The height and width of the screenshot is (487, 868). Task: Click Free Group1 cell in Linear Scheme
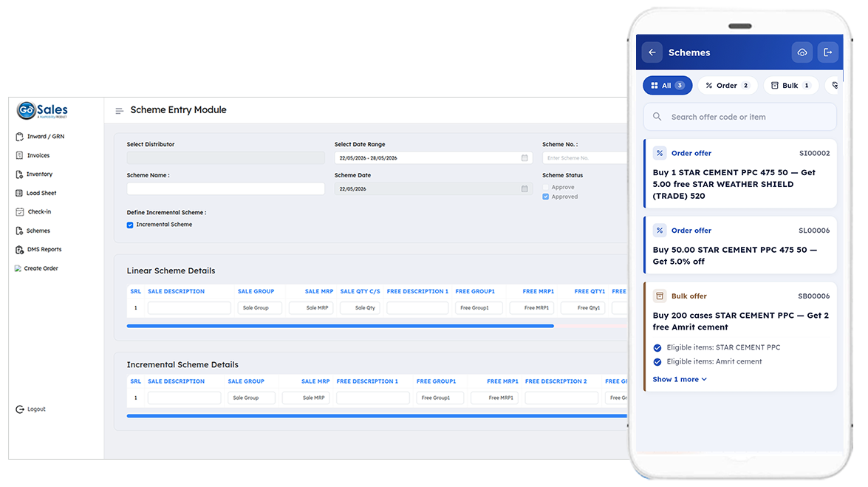479,308
